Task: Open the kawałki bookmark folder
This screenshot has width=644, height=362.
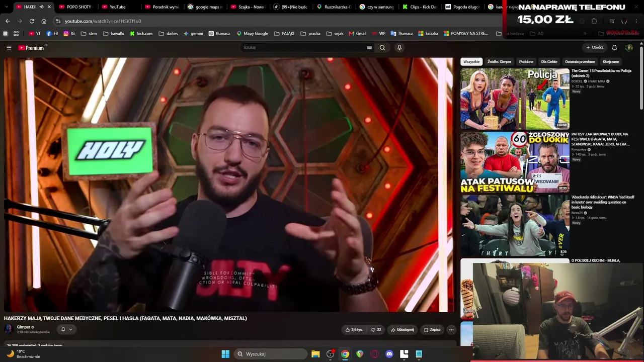Action: (113, 34)
